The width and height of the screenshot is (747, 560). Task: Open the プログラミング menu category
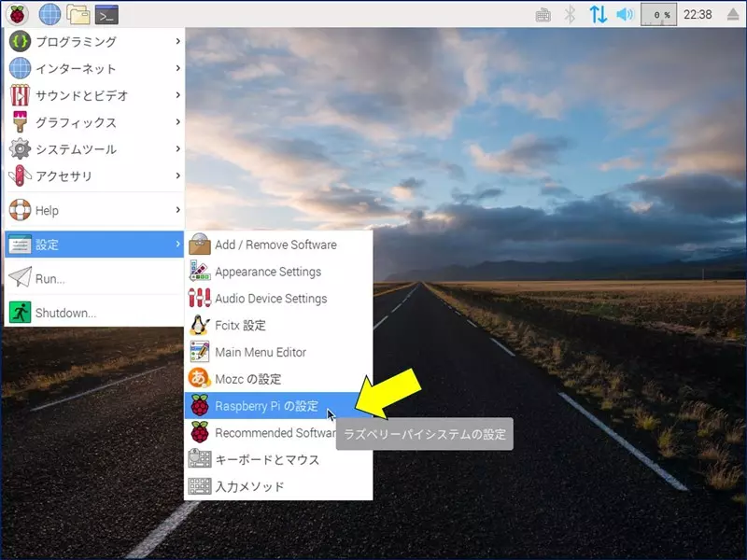click(94, 41)
